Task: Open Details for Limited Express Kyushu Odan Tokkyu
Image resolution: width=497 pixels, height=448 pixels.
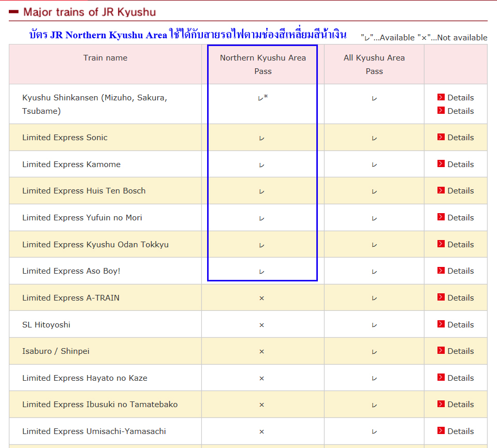Action: point(460,244)
